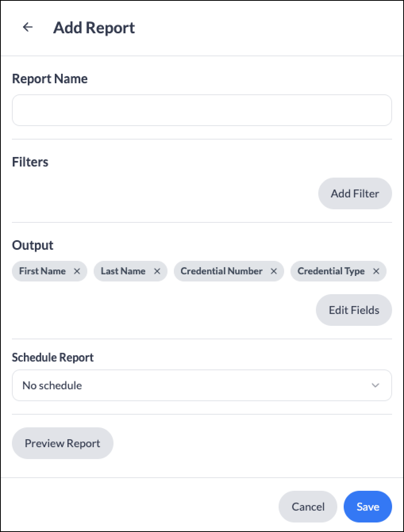Screen dimensions: 404x532
Task: Expand the Schedule Report dropdown chevron
Action: (x=375, y=385)
